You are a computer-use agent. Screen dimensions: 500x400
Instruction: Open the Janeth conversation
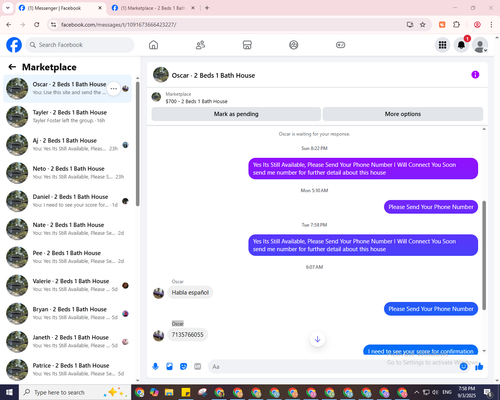68,342
